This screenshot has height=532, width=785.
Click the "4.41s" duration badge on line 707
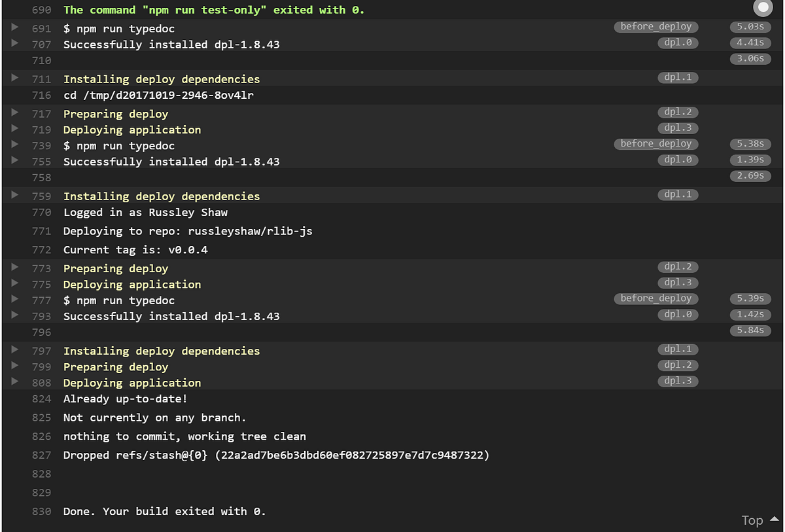click(x=750, y=43)
